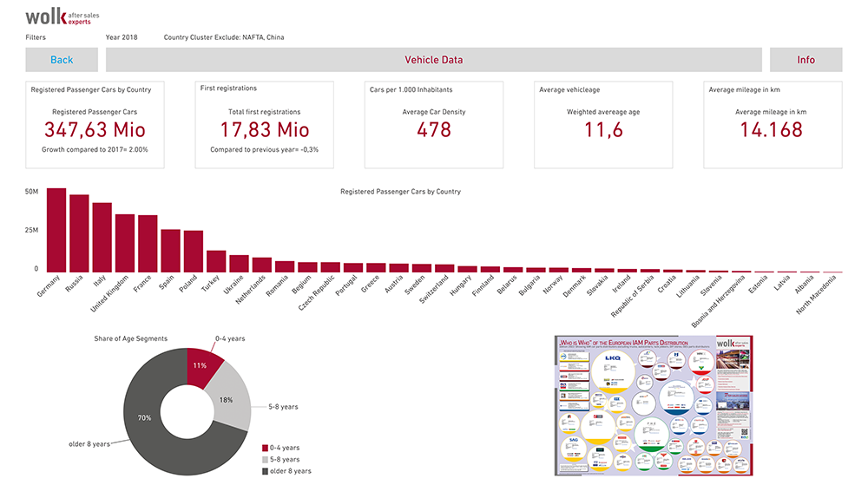This screenshot has height=485, width=868.
Task: Select the Germany bar in chart
Action: pyautogui.click(x=56, y=231)
